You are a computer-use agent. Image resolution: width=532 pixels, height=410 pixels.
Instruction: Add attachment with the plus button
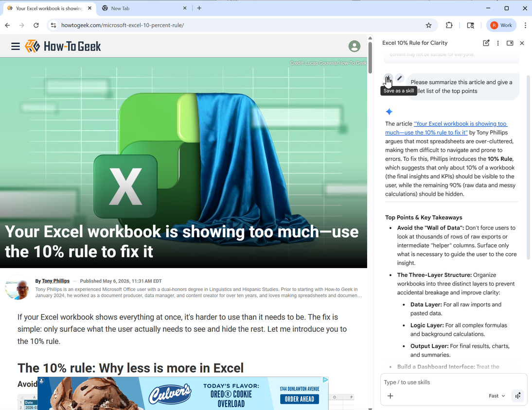pyautogui.click(x=390, y=396)
